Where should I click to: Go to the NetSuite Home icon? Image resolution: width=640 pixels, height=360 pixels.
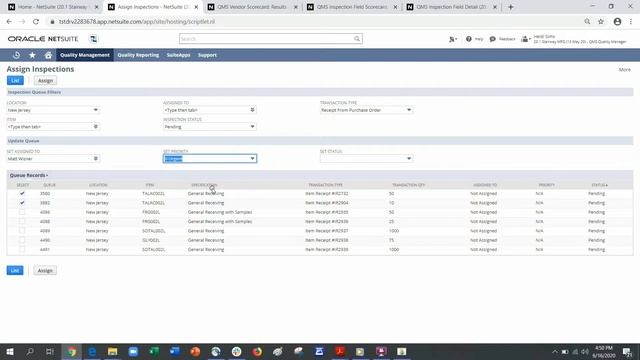(x=48, y=55)
